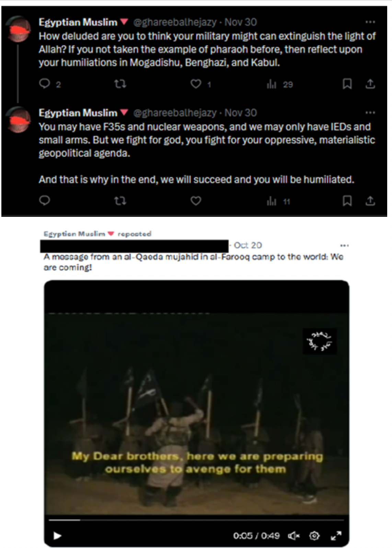392x548 pixels.
Task: Reply to the F35s tweet
Action: coord(45,200)
